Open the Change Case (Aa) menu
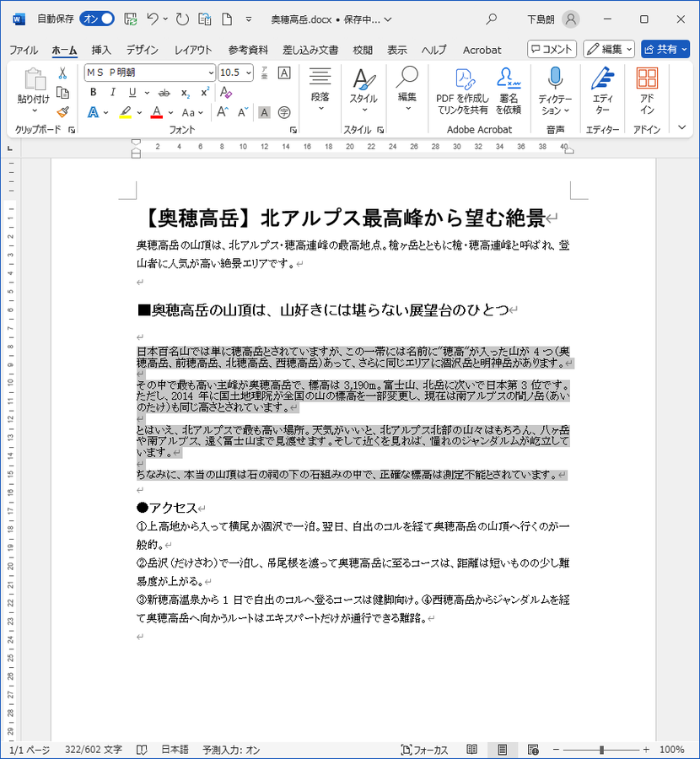This screenshot has height=759, width=700. tap(192, 113)
